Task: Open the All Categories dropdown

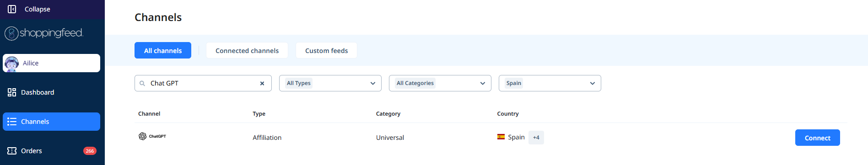Action: [440, 83]
